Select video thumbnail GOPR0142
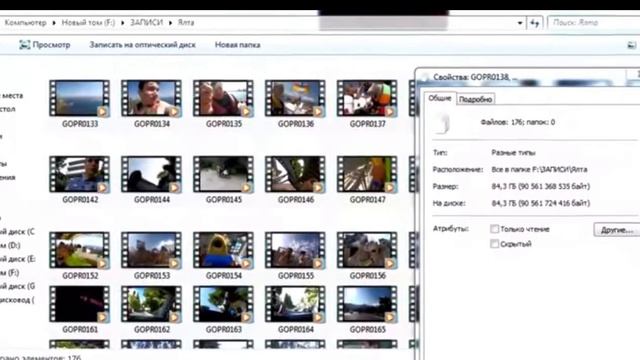Screen dimensions: 640x360 click(80, 174)
